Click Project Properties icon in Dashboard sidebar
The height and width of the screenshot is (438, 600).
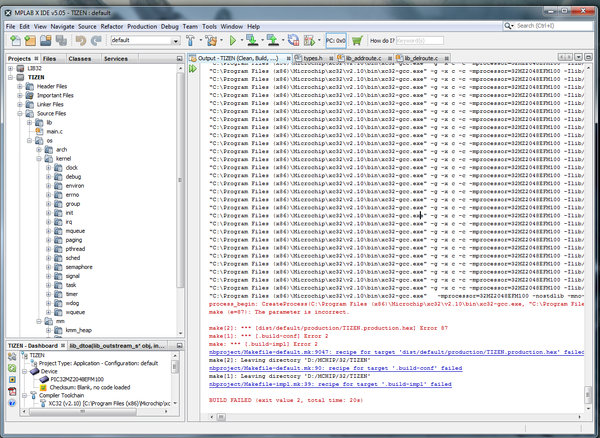tap(12, 357)
